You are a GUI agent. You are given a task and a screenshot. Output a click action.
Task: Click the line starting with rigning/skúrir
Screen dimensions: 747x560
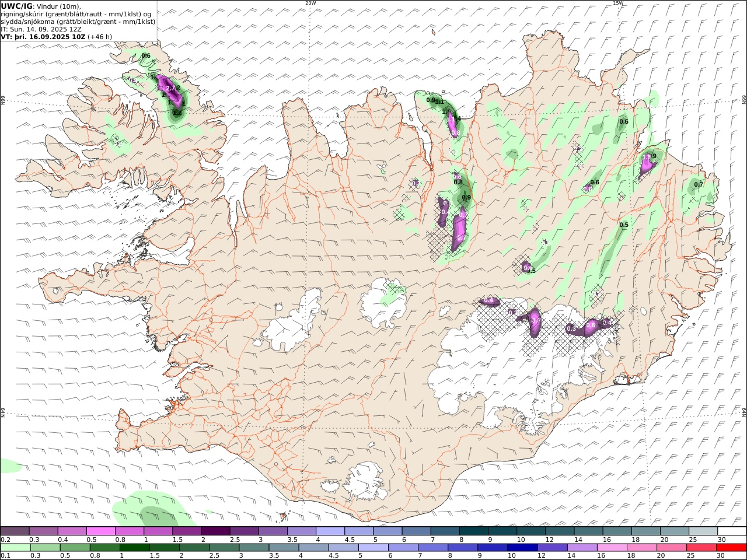77,14
